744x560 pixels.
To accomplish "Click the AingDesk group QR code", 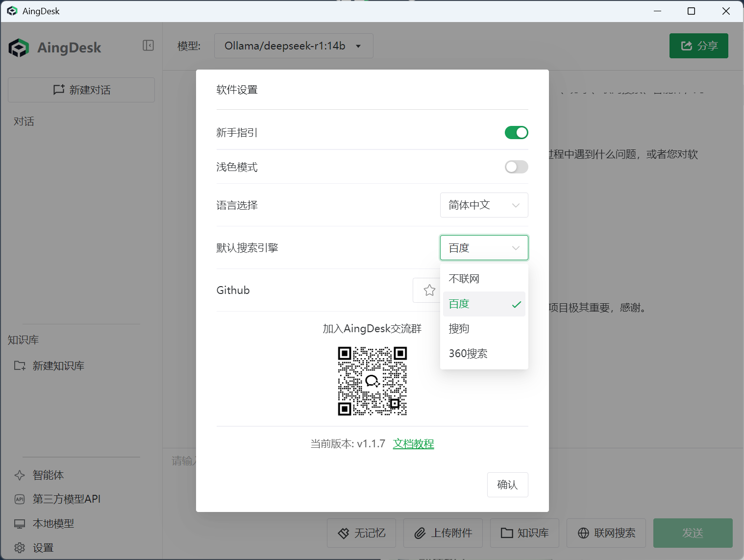I will (372, 381).
